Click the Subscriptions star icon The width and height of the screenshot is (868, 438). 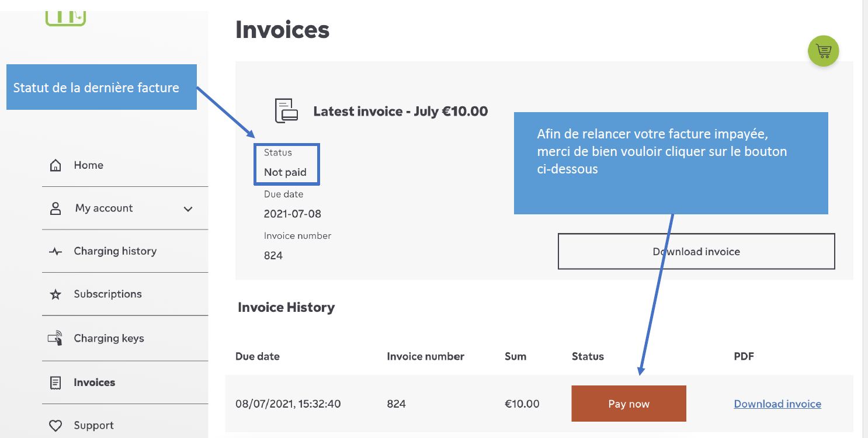click(x=55, y=295)
